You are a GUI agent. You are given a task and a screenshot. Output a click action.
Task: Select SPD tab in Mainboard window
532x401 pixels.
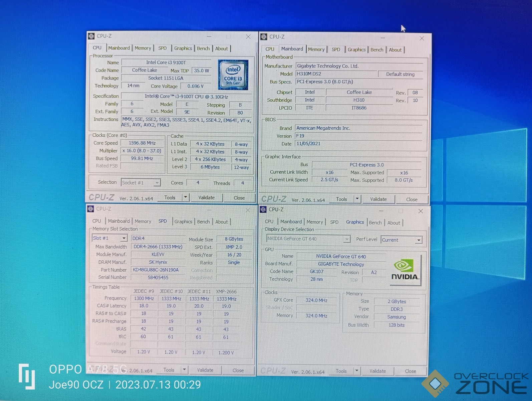336,49
